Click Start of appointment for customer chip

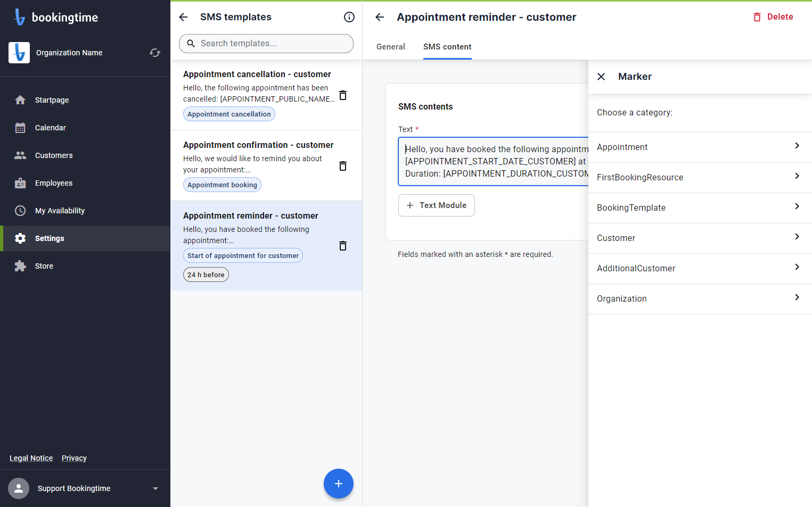point(243,255)
